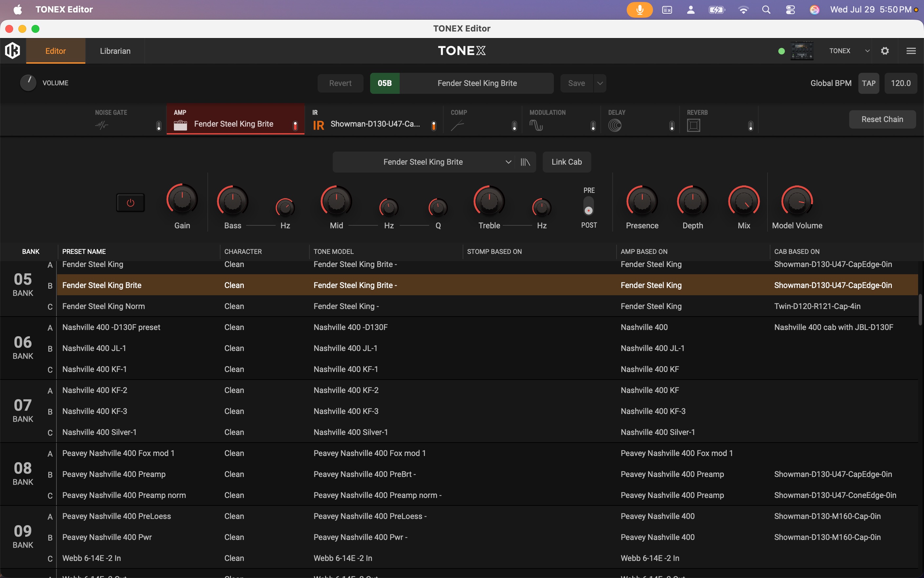Click the Reset Chain button

point(882,119)
